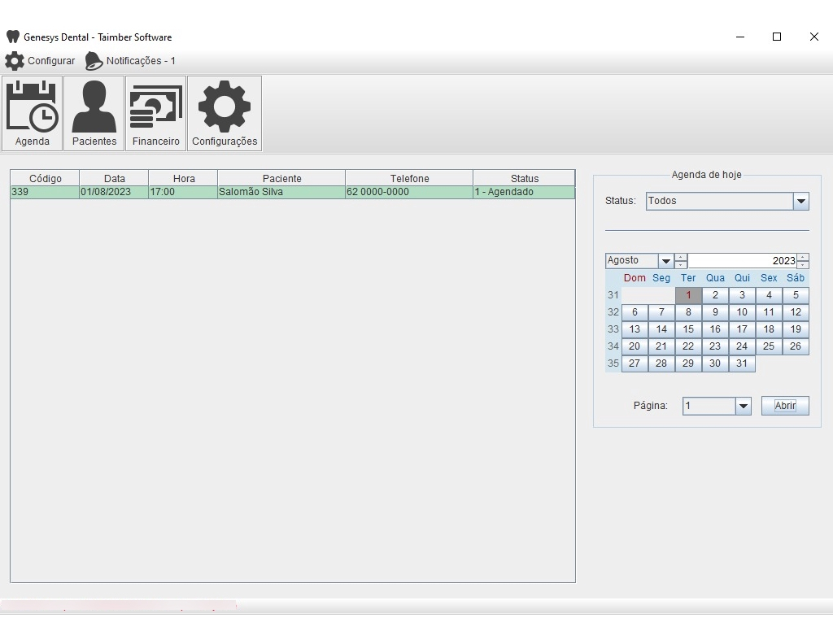The height and width of the screenshot is (644, 833).
Task: Increase the year 2023 with the up arrow
Action: click(x=803, y=257)
